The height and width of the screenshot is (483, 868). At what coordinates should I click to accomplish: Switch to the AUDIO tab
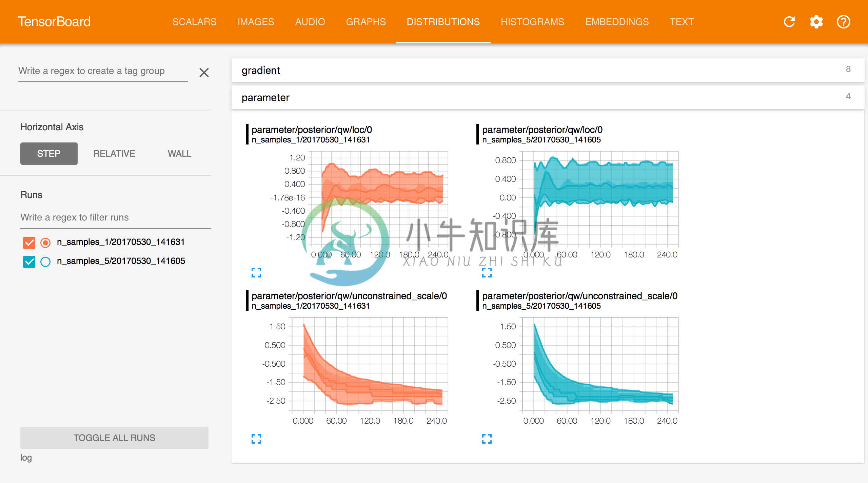(310, 22)
